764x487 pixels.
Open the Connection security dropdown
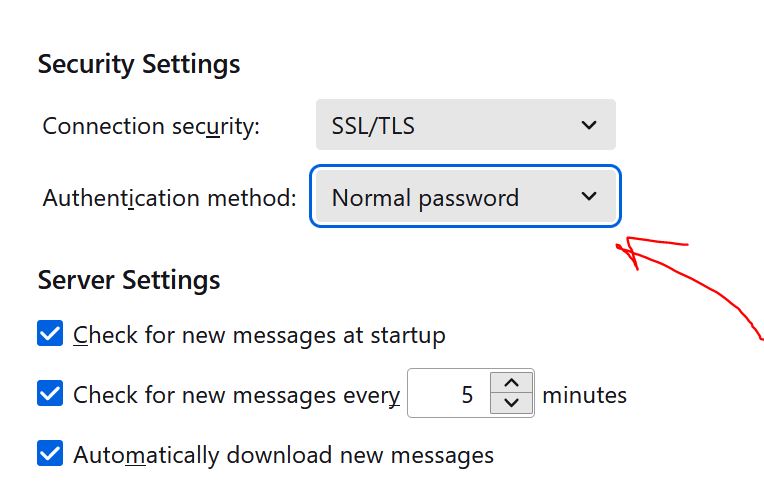coord(465,125)
